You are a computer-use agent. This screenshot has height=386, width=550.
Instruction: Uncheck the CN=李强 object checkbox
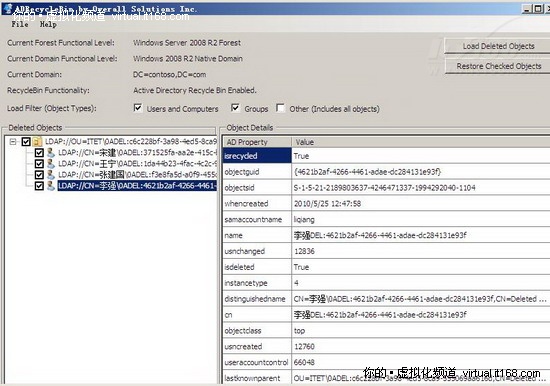pyautogui.click(x=39, y=186)
